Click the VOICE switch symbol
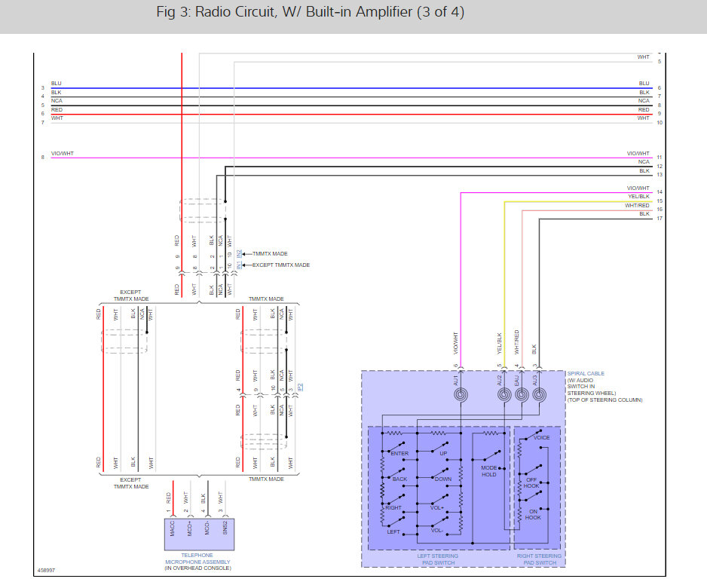This screenshot has width=707, height=588. tap(533, 433)
